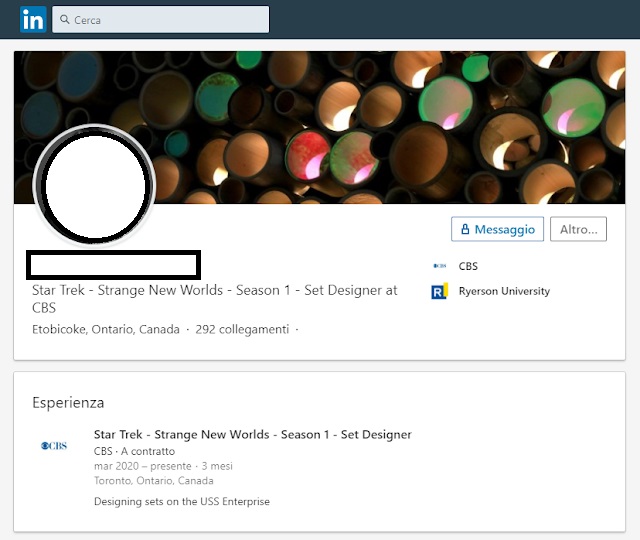View the 292 collegamenti connections
This screenshot has width=640, height=540.
click(242, 329)
